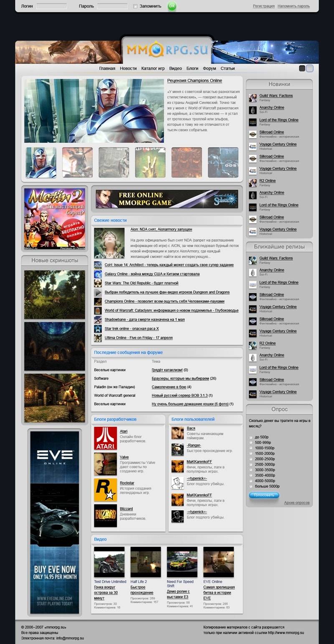Click the EVE Online advertisement banner

pos(55,522)
